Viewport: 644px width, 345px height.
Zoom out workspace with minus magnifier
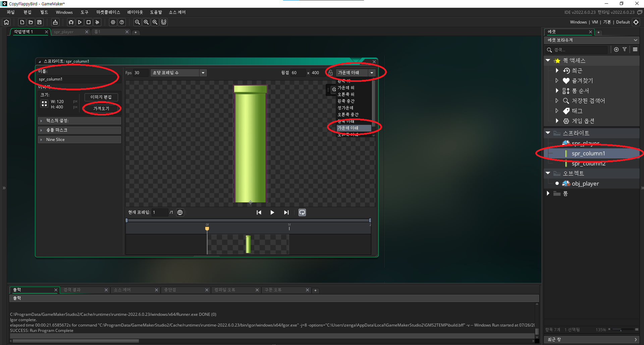pyautogui.click(x=138, y=22)
